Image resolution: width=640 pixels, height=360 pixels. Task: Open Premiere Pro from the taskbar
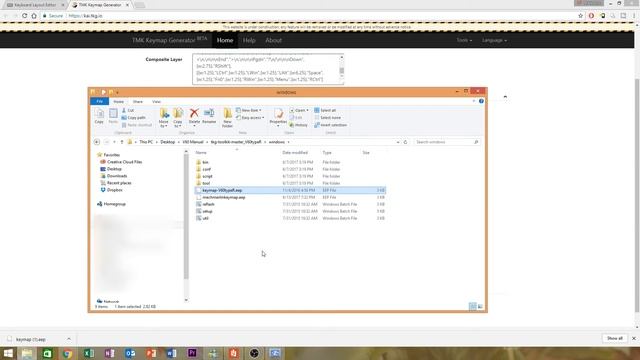[x=192, y=353]
